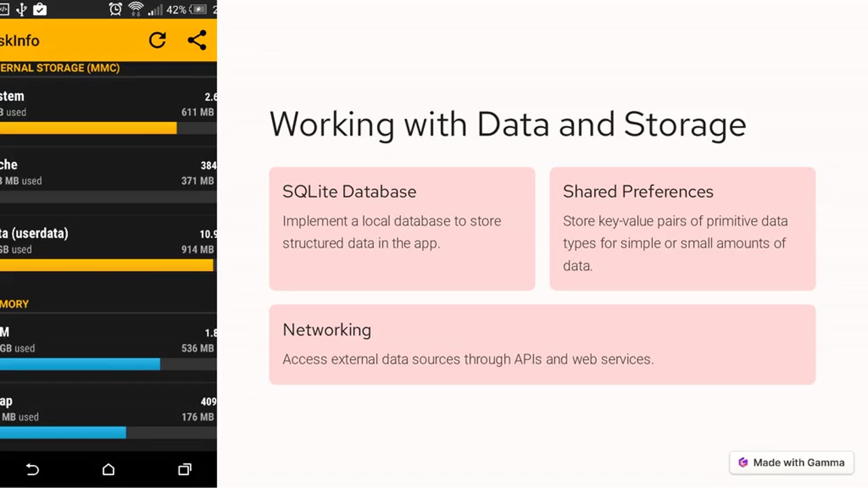The image size is (868, 488).
Task: Click the Working with Data and Storage heading
Action: [x=508, y=125]
